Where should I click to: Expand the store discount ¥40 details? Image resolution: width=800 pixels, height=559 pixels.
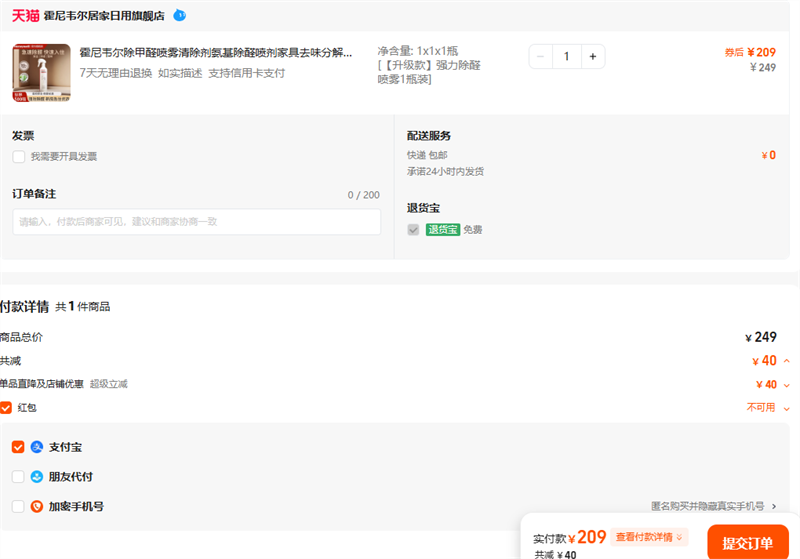click(786, 385)
